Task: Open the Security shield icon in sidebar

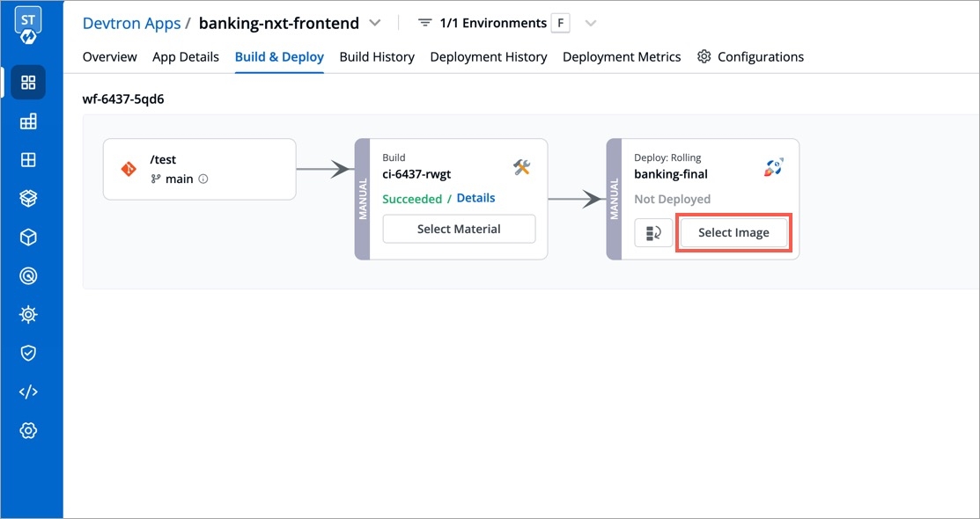Action: tap(28, 353)
